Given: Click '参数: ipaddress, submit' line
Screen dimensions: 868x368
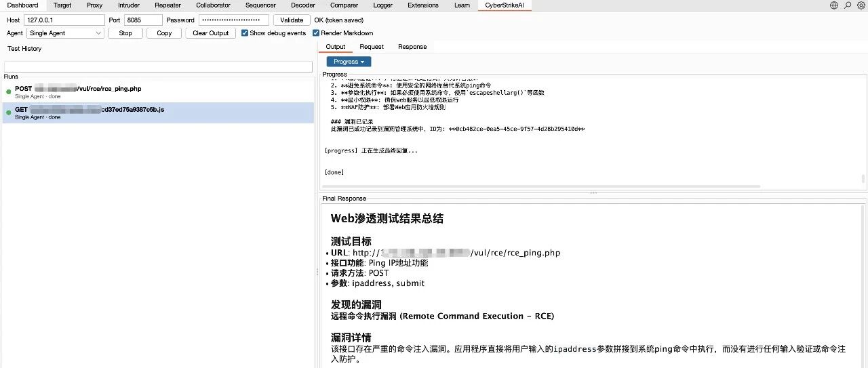Looking at the screenshot, I should [x=378, y=283].
